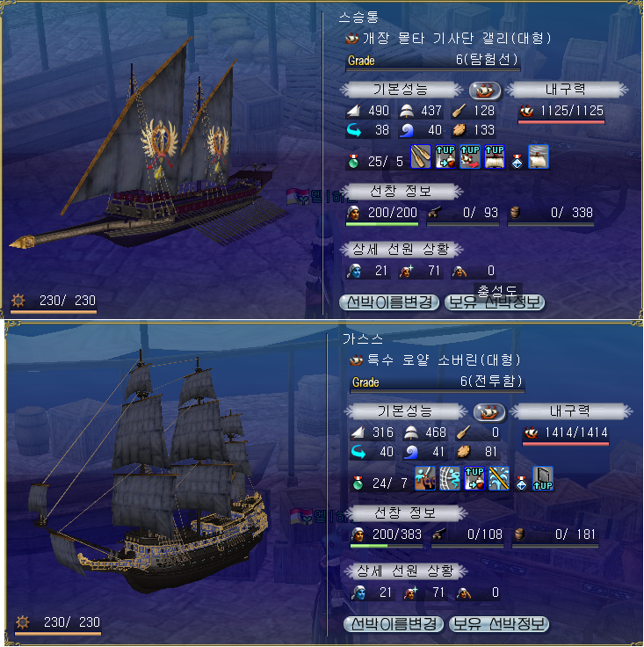Click the crossed-out water spray skill icon
This screenshot has height=647, width=644.
tap(499, 478)
